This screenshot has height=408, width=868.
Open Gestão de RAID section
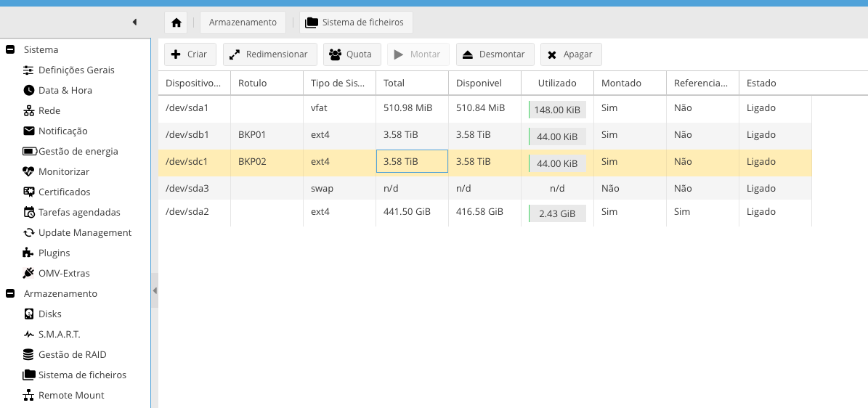[72, 355]
